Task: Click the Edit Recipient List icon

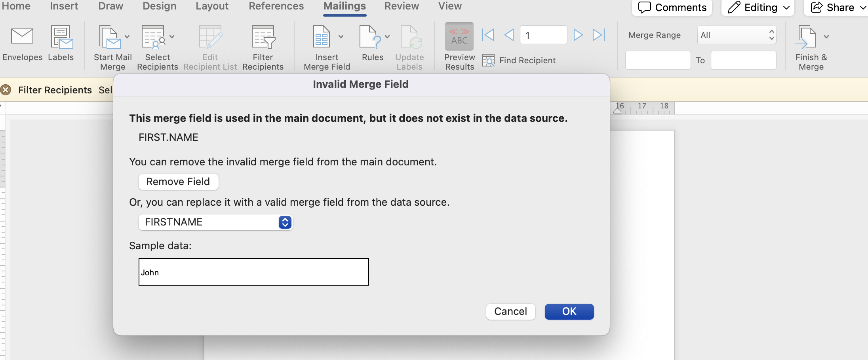Action: [x=210, y=37]
